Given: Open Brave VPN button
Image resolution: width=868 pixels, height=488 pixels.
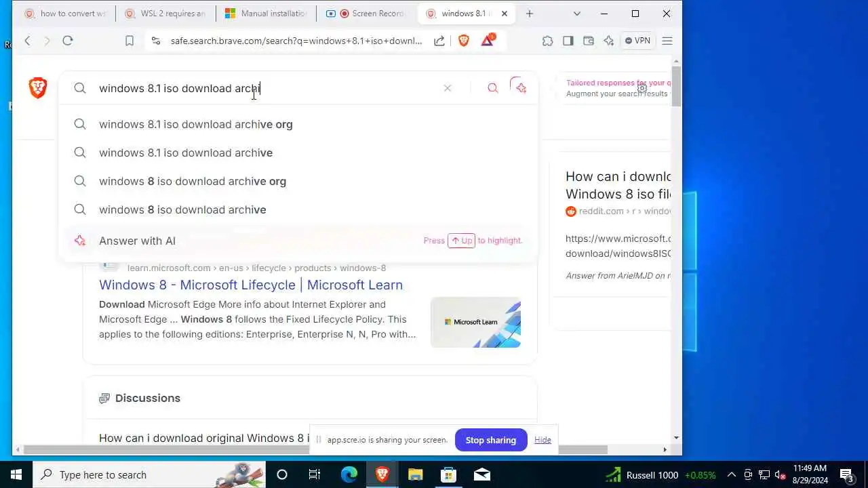Looking at the screenshot, I should [x=637, y=41].
